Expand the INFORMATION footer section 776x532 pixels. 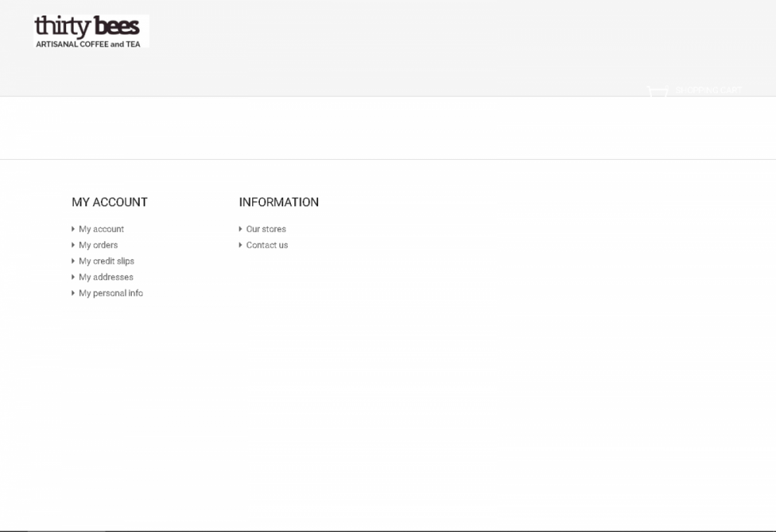coord(279,202)
